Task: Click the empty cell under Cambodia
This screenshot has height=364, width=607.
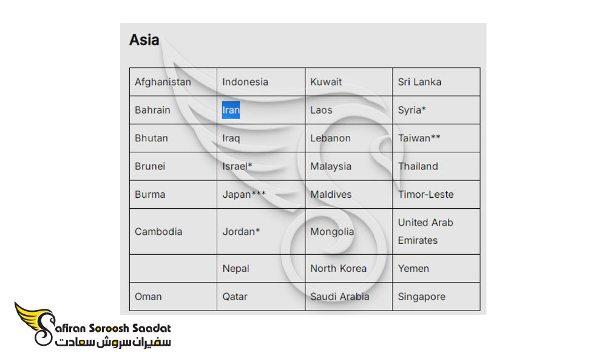Action: pyautogui.click(x=173, y=269)
